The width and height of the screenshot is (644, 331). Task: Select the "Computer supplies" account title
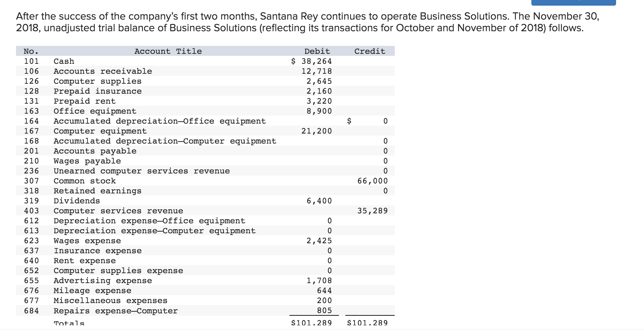pos(97,81)
